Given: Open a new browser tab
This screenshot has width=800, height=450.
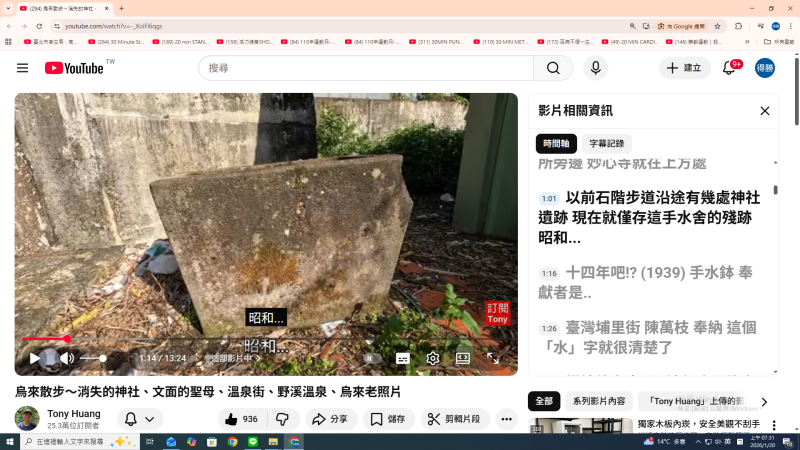Looking at the screenshot, I should 121,8.
